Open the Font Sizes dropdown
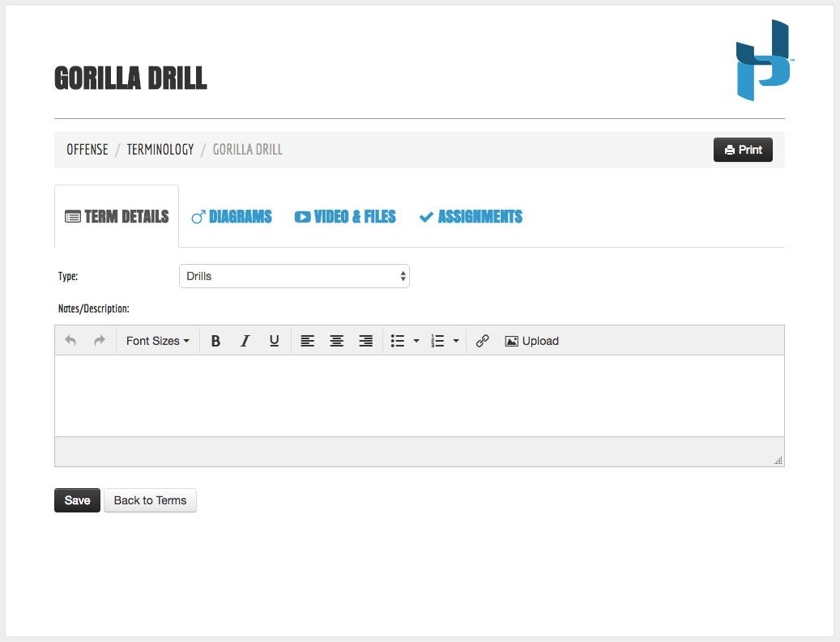The width and height of the screenshot is (840, 642). point(157,341)
